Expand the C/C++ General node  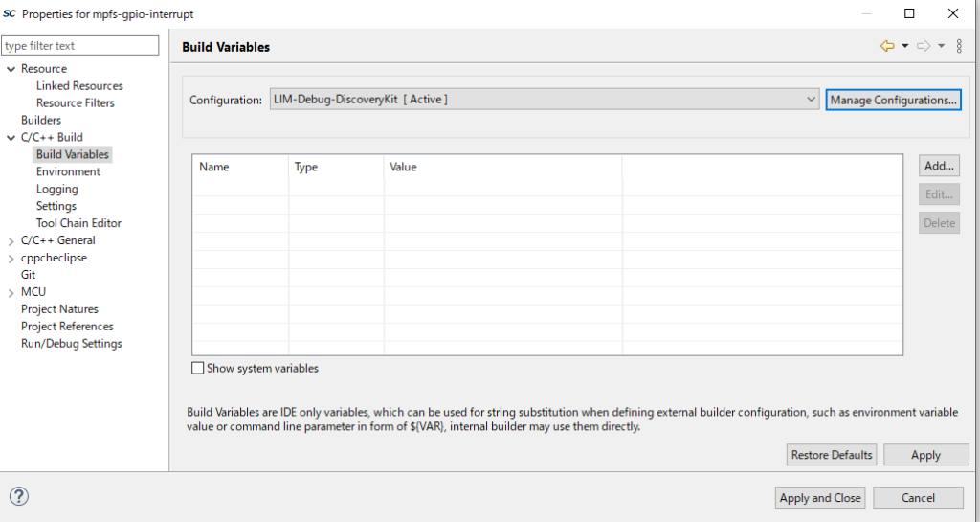[x=11, y=240]
